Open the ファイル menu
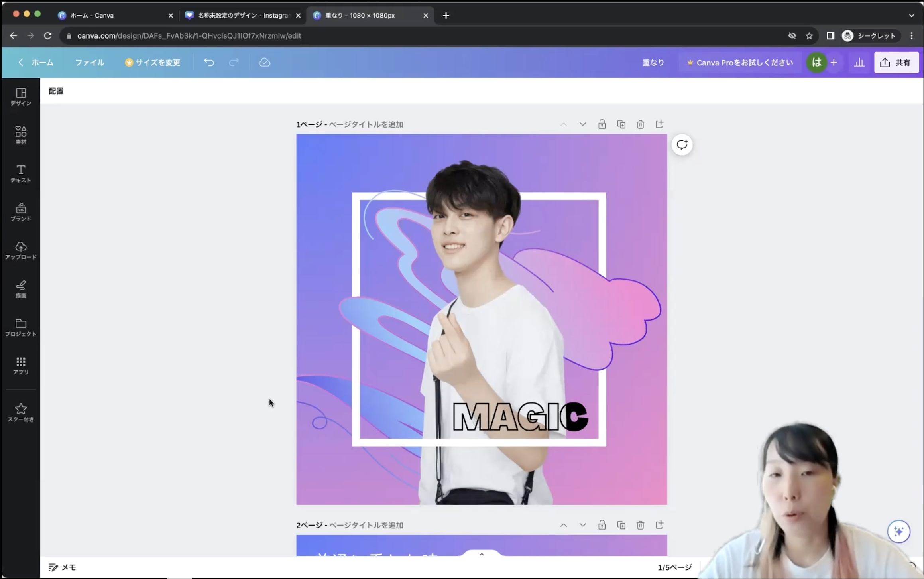 [90, 63]
